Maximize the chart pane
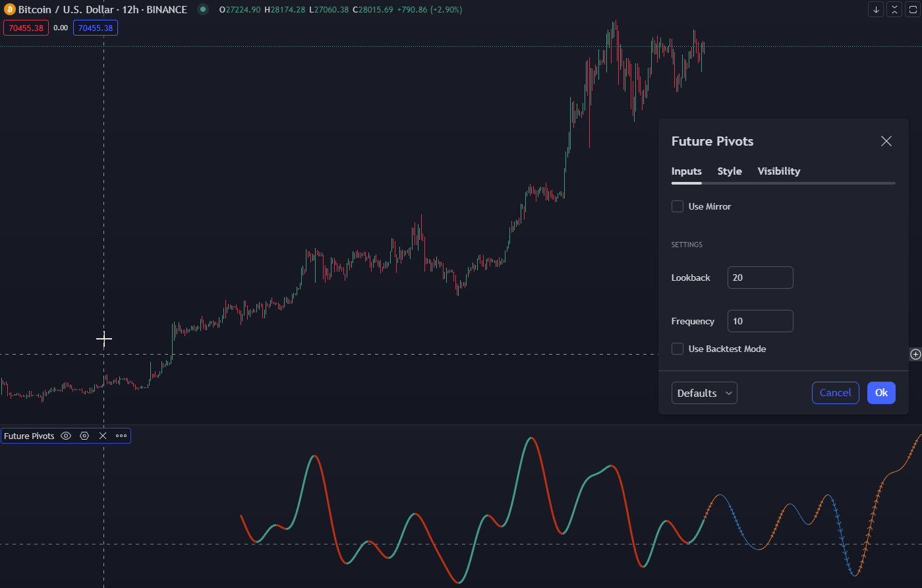The image size is (922, 588). pyautogui.click(x=913, y=9)
